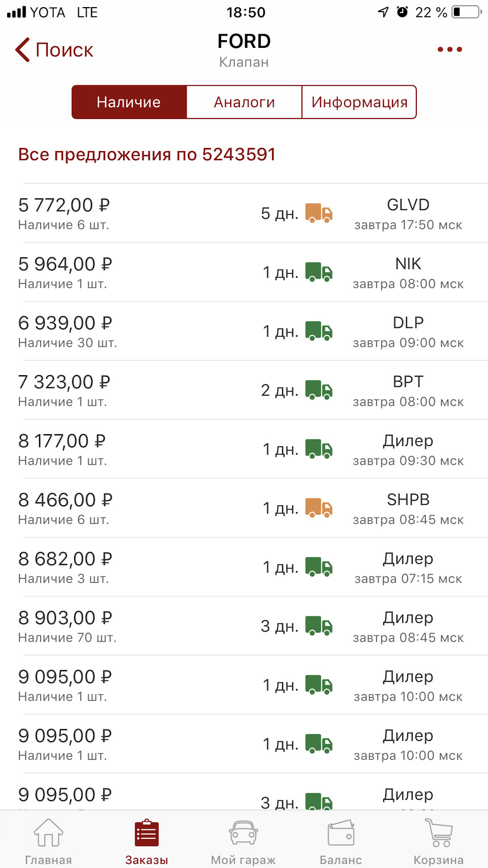The width and height of the screenshot is (488, 868).
Task: Tap the orange truck icon for GLVD
Action: (x=319, y=213)
